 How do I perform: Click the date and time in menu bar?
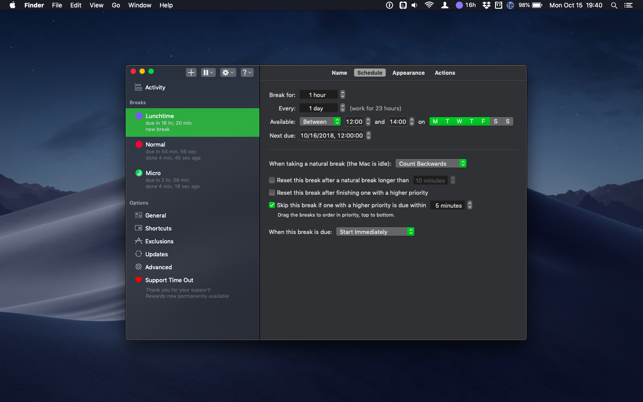pos(576,5)
